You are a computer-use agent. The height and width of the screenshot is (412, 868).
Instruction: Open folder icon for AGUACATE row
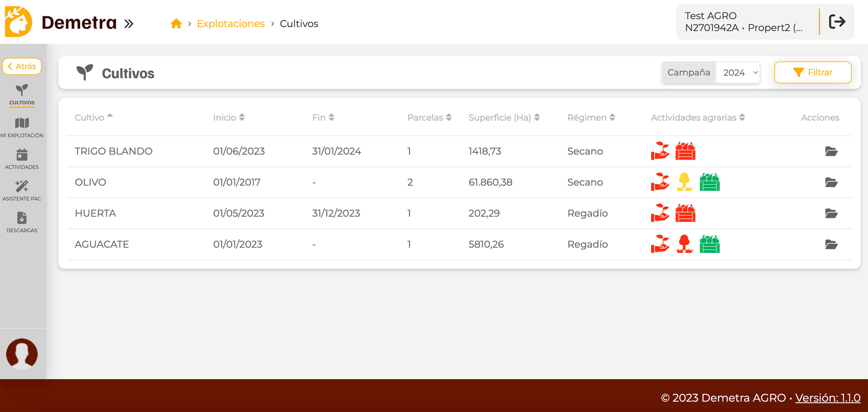[831, 245]
